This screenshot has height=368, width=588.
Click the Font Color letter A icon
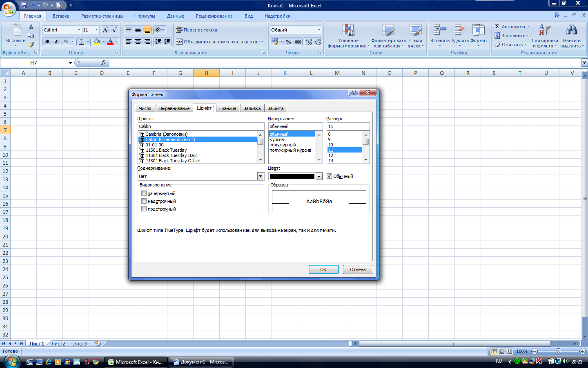point(110,42)
